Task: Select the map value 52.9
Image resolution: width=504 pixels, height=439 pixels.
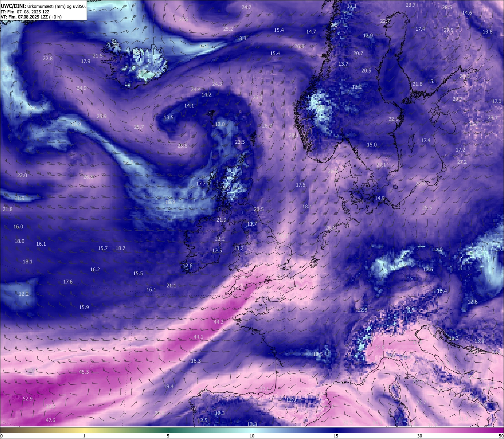Action: [x=28, y=398]
